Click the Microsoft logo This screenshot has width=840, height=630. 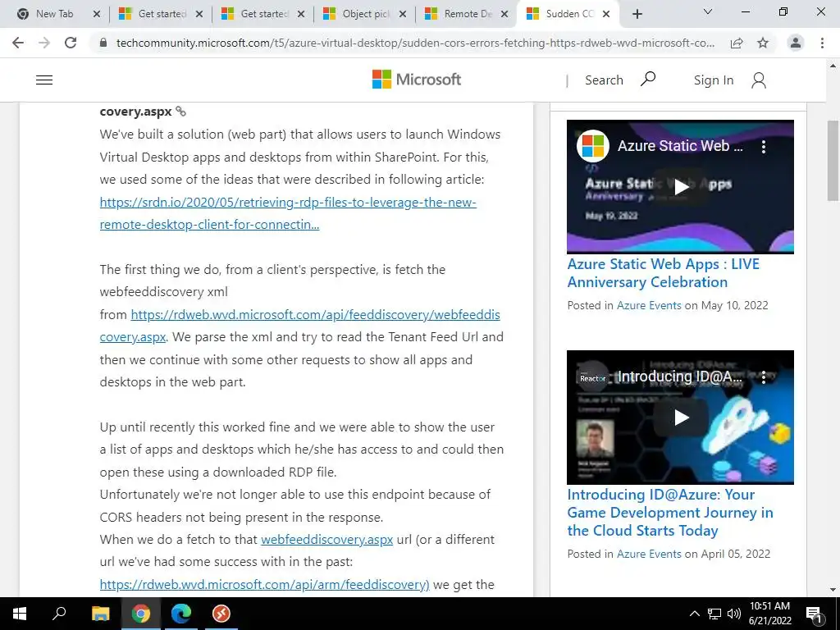coord(417,80)
